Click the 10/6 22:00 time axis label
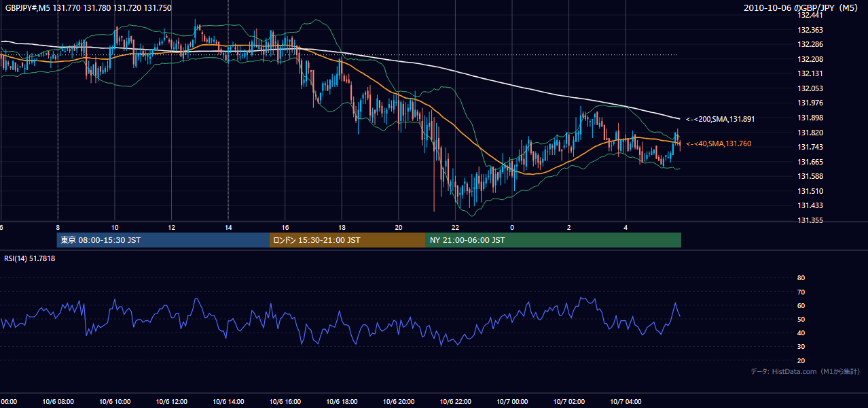 pyautogui.click(x=455, y=402)
